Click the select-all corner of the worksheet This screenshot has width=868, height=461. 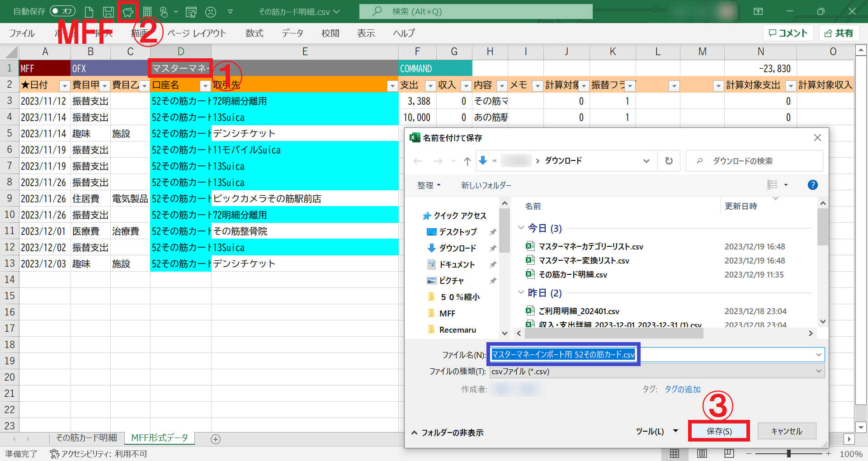9,52
